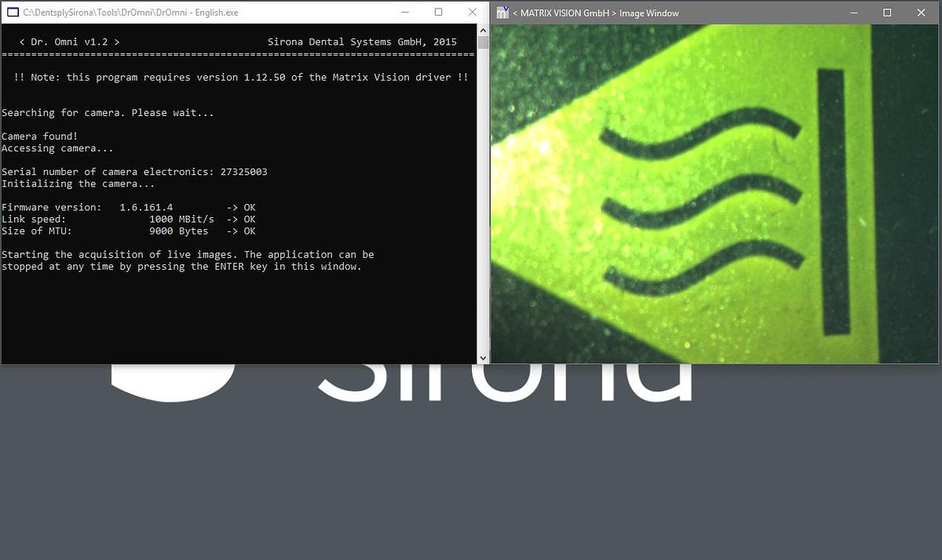Click the '< Dr. Omni v1.2 >' header text
Viewport: 942px width, 560px height.
click(69, 42)
